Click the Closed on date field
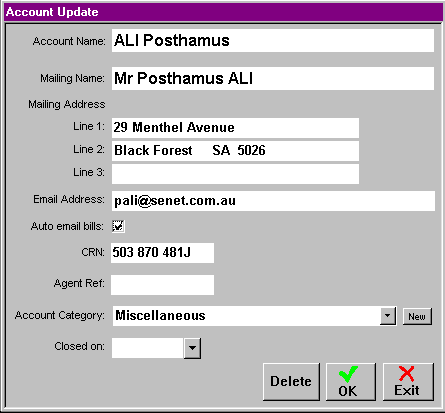The height and width of the screenshot is (413, 445). (x=148, y=348)
